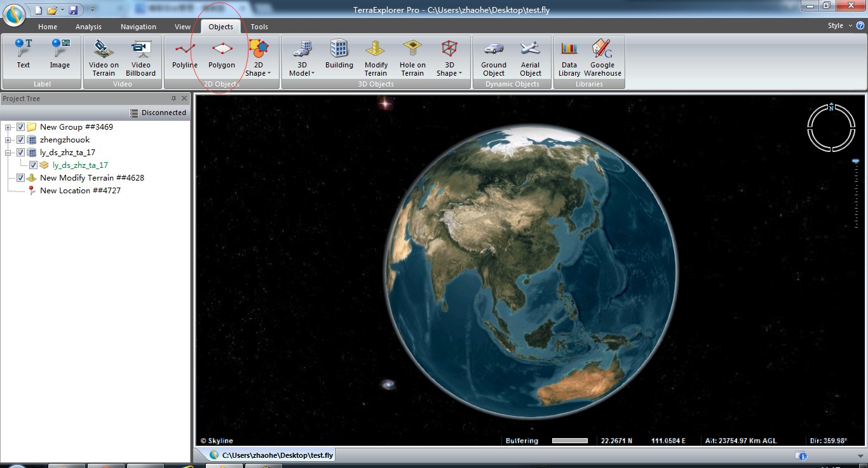Collapse the ly_ds_zhz_ta_17 tree node
Image resolution: width=868 pixels, height=468 pixels.
8,153
